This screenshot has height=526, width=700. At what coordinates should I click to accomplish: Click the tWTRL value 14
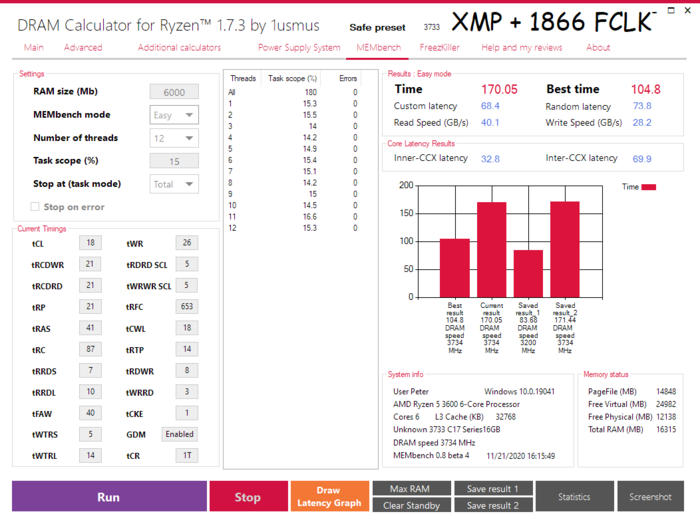90,455
